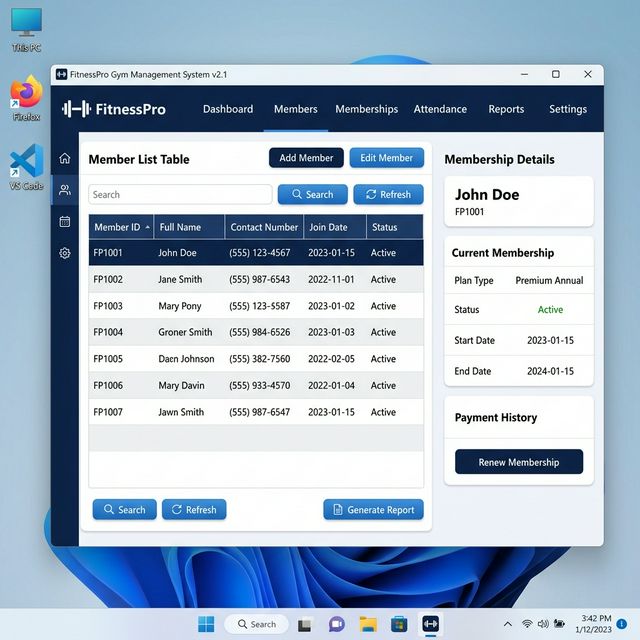Open the home icon in sidebar

click(64, 158)
